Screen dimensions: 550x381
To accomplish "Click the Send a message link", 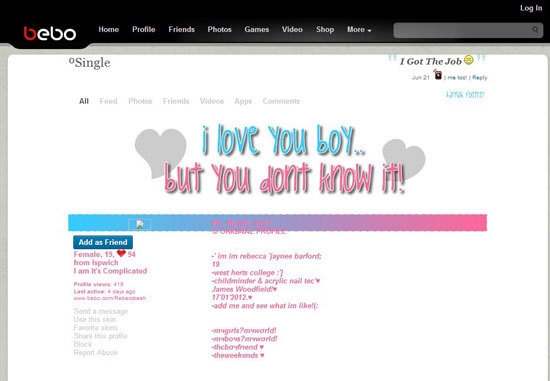I will pos(101,311).
